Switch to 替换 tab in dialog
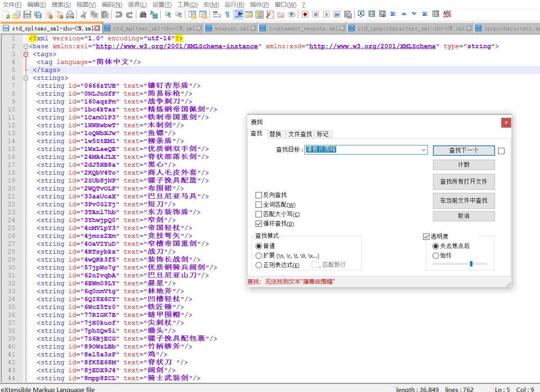Image resolution: width=540 pixels, height=392 pixels. (275, 134)
